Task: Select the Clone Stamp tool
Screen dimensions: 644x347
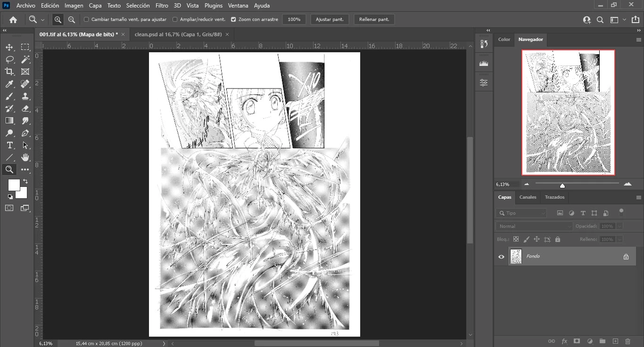Action: click(25, 96)
